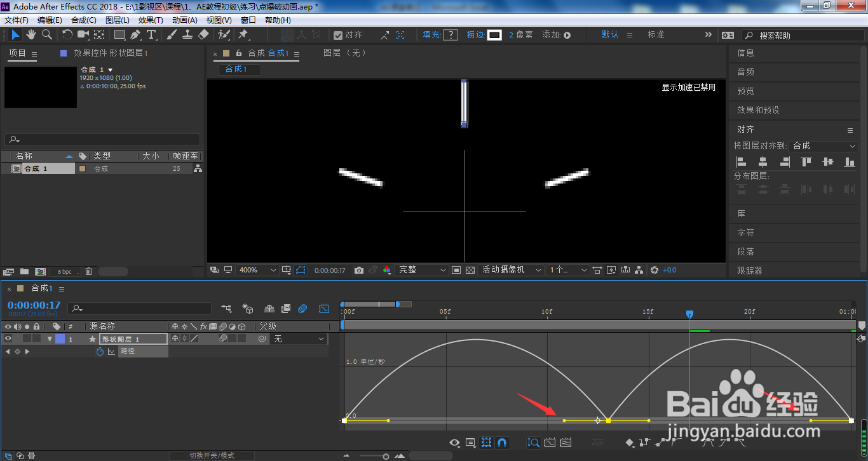This screenshot has height=461, width=868.
Task: Select the Pan Behind anchor point tool
Action: coord(99,34)
